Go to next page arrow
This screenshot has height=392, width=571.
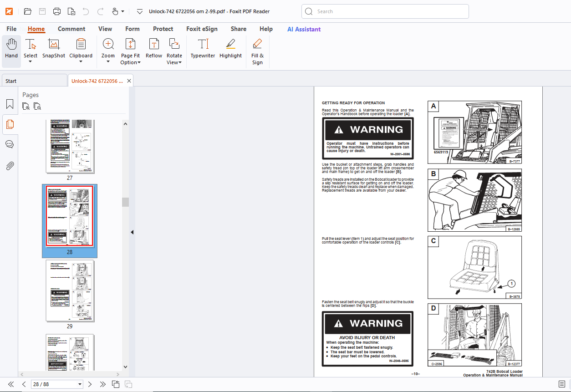pos(90,384)
